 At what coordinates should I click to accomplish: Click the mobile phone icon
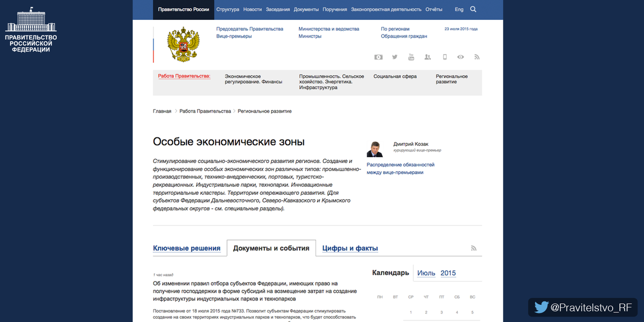444,57
